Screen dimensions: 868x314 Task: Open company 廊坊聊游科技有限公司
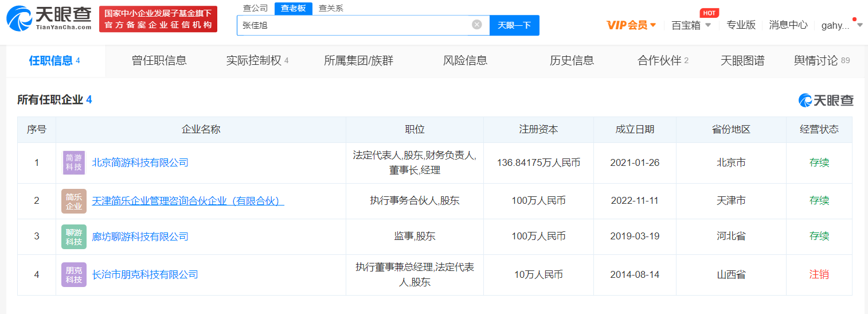click(140, 237)
